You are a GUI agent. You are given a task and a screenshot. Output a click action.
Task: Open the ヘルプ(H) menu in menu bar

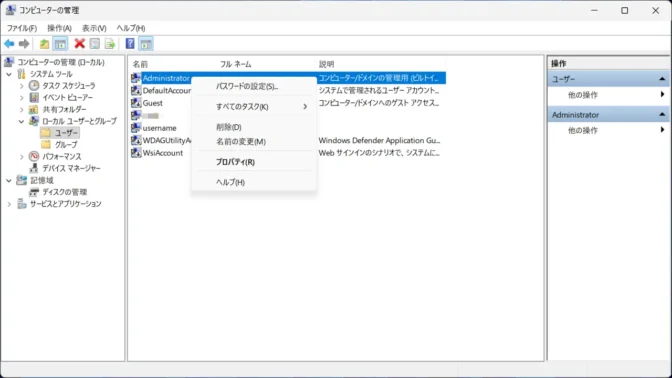point(131,28)
